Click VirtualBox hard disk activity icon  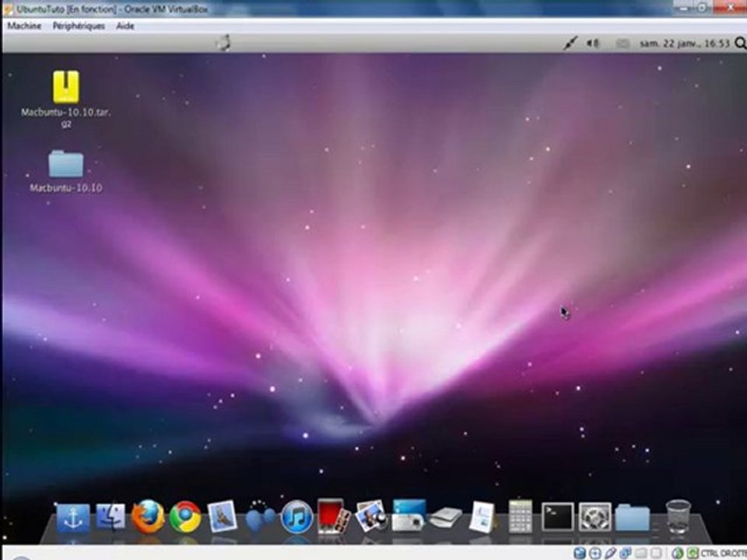(579, 553)
